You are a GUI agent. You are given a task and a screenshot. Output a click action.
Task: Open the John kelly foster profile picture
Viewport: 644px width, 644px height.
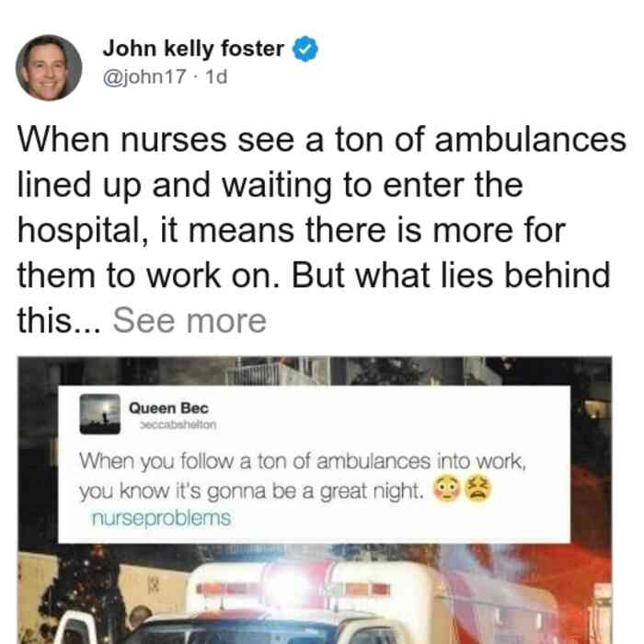pos(49,68)
